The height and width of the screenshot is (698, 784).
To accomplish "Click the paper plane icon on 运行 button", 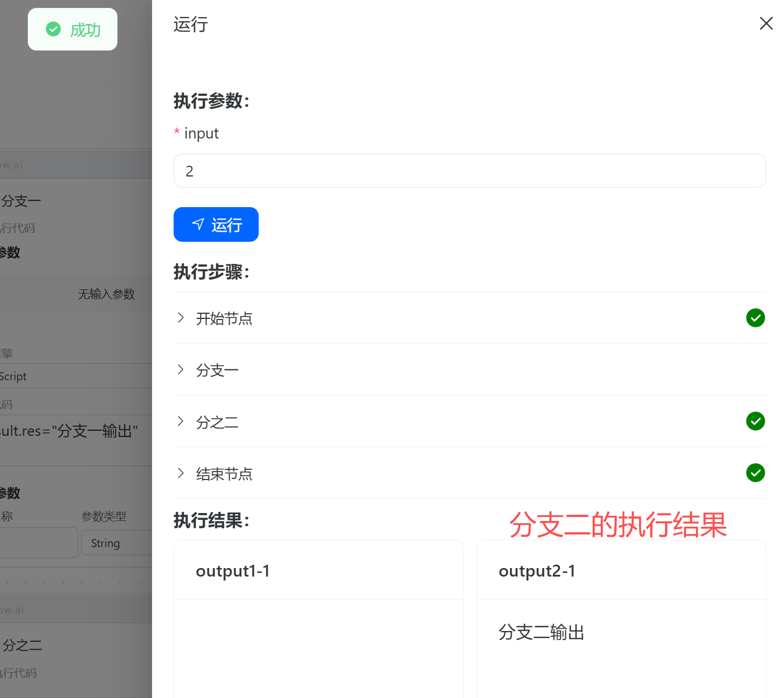I will pos(198,224).
